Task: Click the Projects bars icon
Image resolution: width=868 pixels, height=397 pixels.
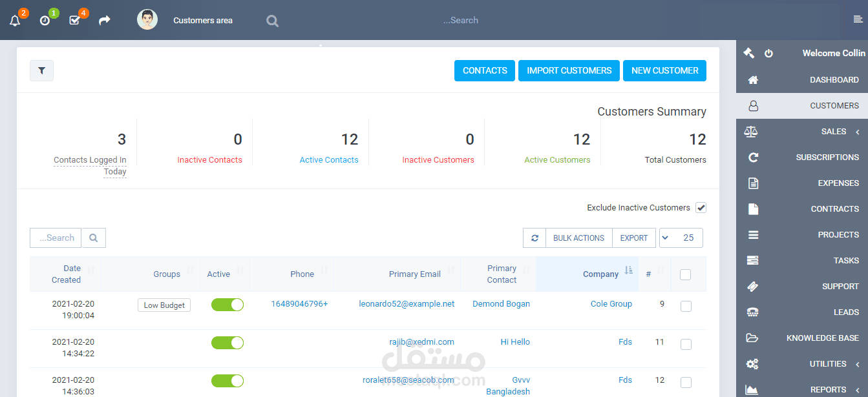Action: point(753,235)
